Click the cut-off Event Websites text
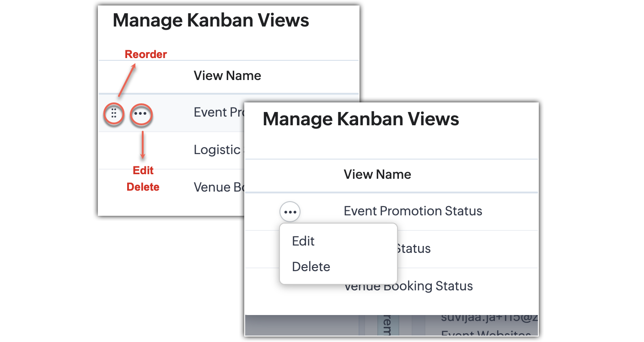 486,333
